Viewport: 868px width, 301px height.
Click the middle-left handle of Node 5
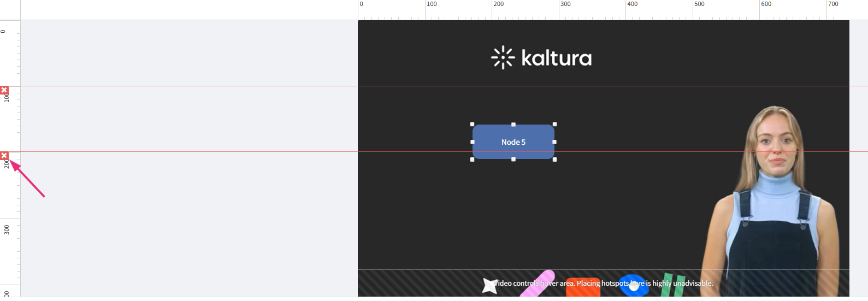[x=473, y=142]
